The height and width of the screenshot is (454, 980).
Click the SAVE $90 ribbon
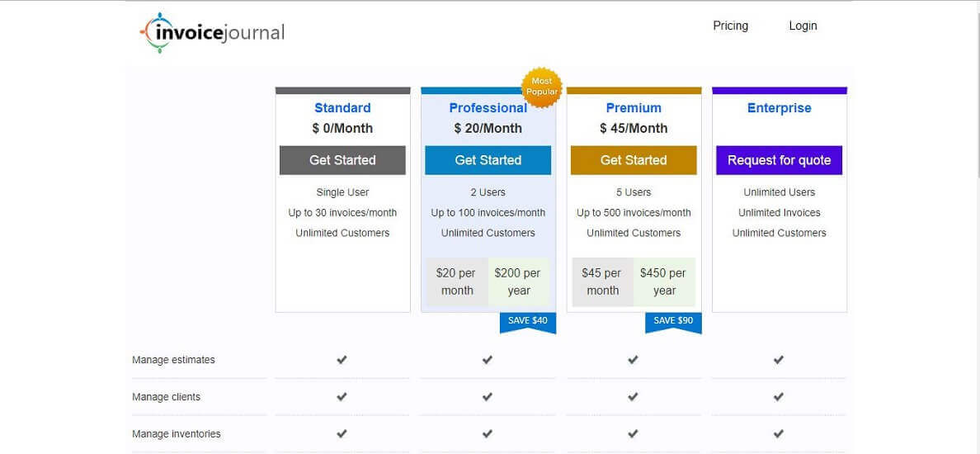(673, 320)
